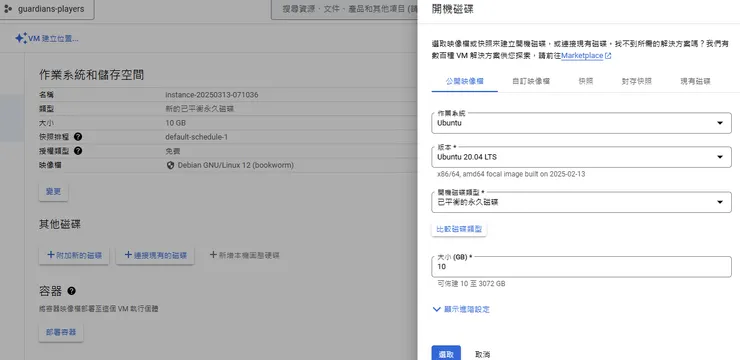Open the 作業系統 dropdown showing Ubuntu
Screen dimensions: 740x360
[581, 123]
